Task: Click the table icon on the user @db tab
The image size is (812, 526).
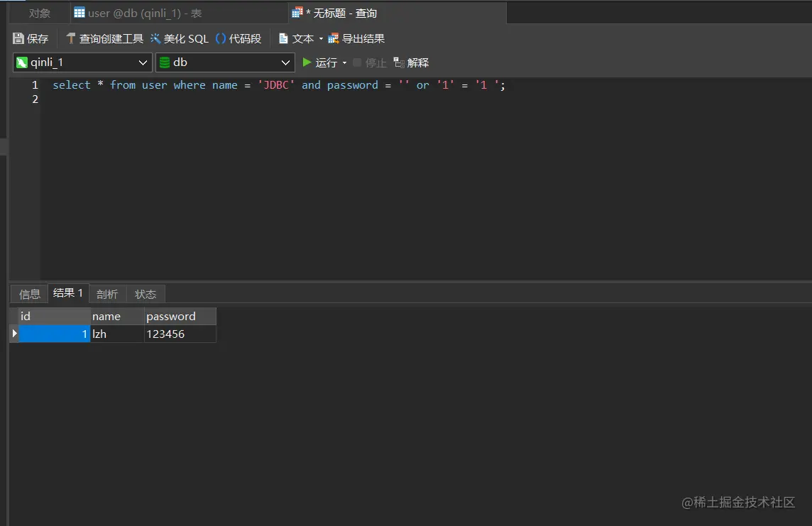Action: coord(79,13)
